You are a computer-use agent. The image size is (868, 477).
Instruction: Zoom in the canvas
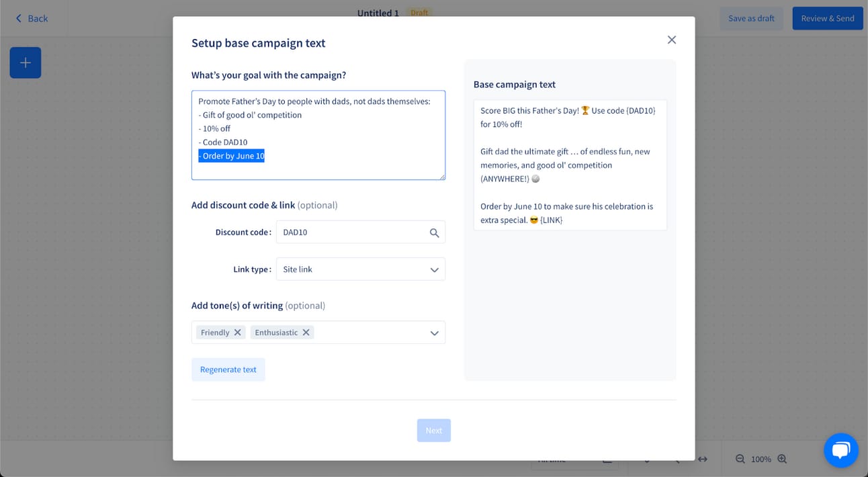[782, 459]
